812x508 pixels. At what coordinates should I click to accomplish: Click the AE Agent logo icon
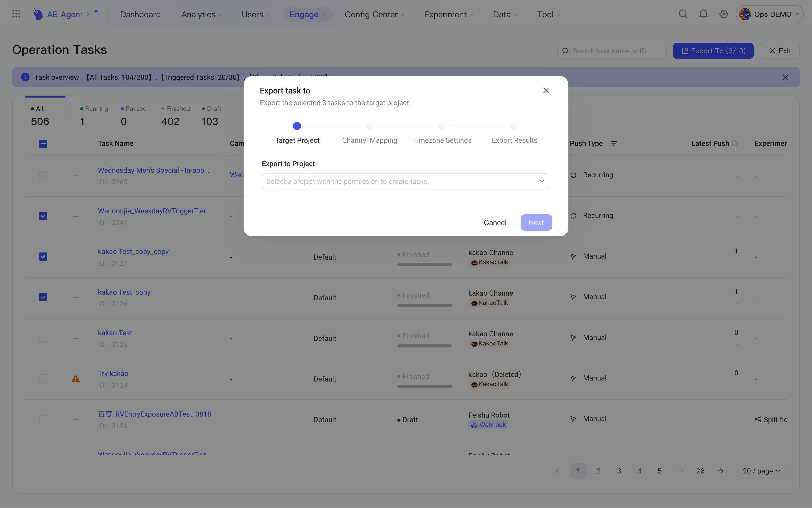click(x=38, y=14)
